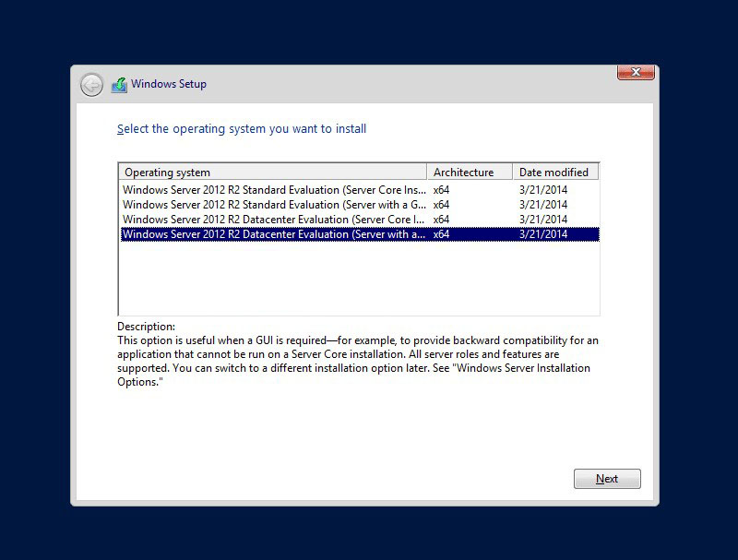This screenshot has width=738, height=560.
Task: Click the Description: label
Action: tap(146, 327)
